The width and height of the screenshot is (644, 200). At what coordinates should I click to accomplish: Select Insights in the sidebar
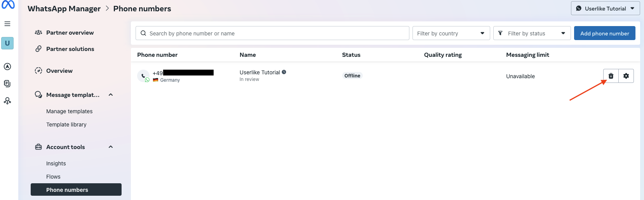tap(56, 163)
